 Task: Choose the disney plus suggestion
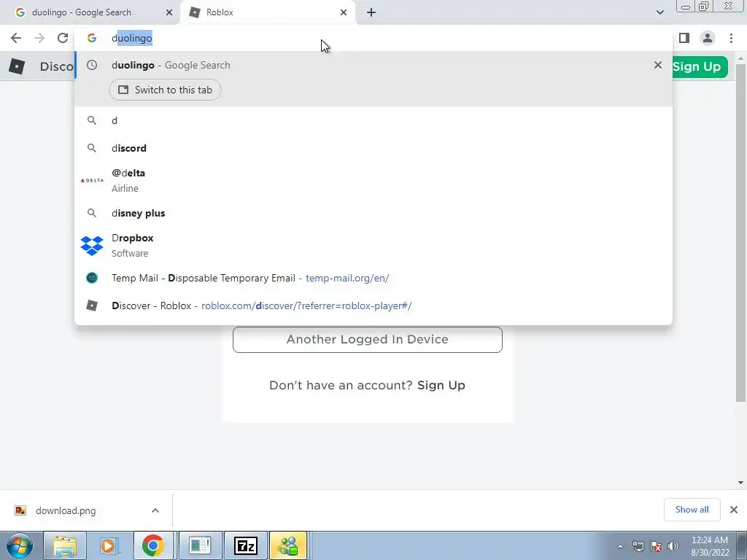tap(373, 213)
